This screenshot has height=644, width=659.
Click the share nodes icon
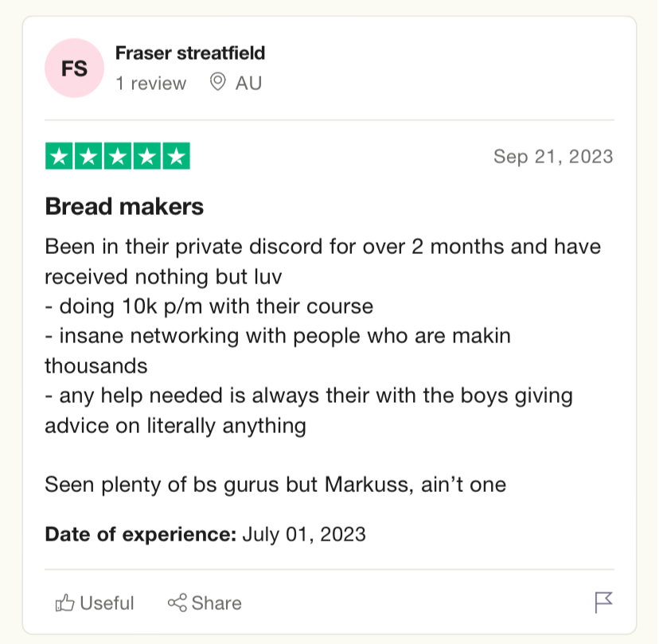[x=177, y=603]
